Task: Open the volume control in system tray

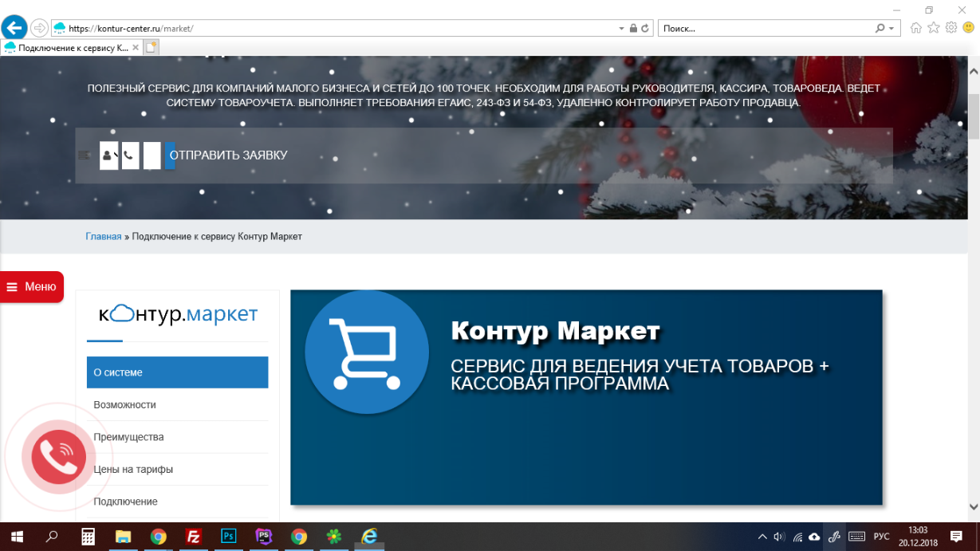Action: click(x=780, y=537)
